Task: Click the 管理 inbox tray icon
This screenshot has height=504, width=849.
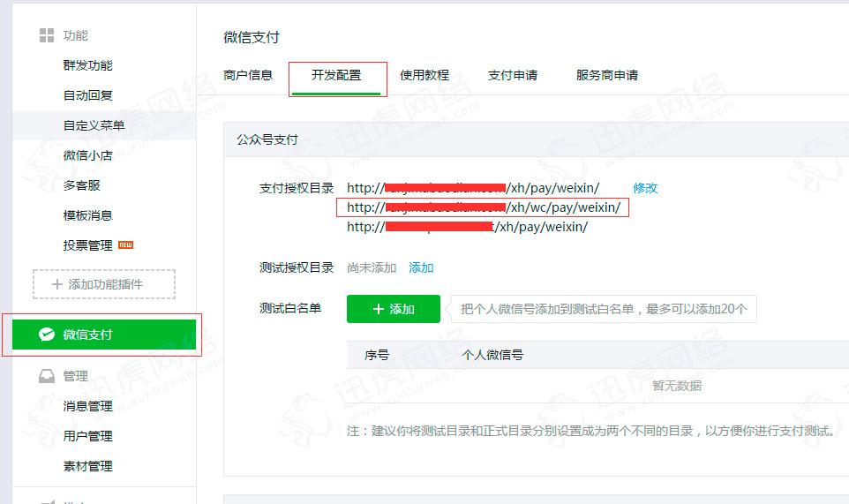Action: point(47,376)
